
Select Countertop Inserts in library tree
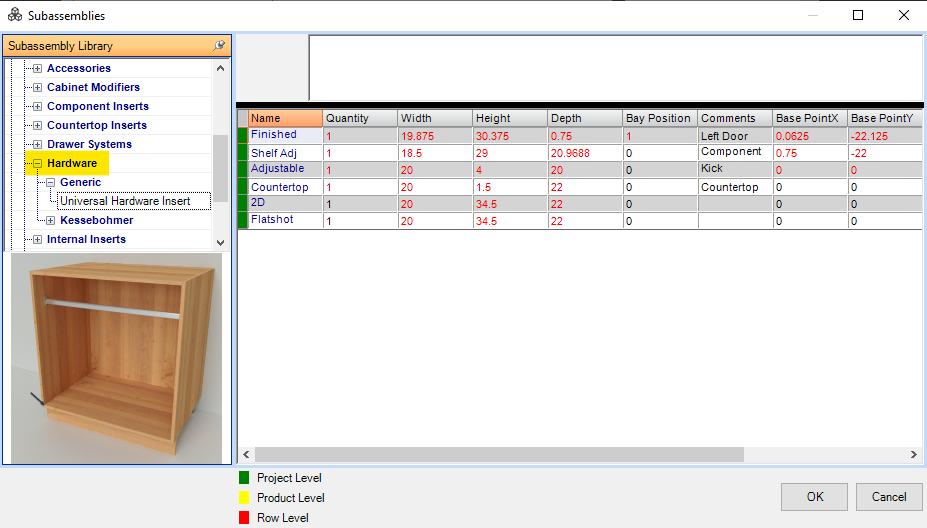click(x=97, y=126)
